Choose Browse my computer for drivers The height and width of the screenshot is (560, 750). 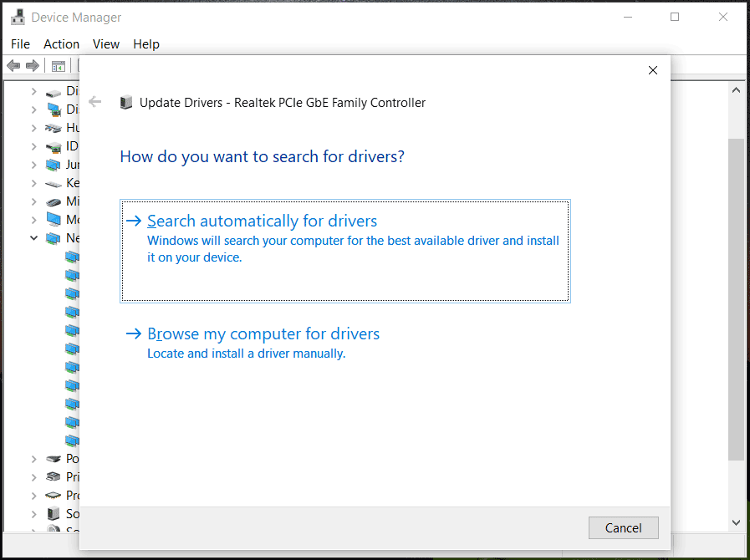(x=263, y=333)
